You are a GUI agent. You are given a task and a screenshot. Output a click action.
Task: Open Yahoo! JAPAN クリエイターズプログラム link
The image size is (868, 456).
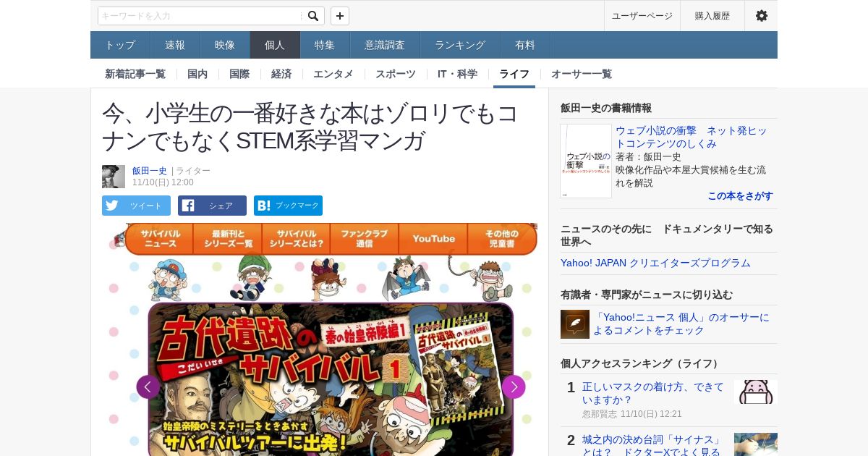(x=655, y=263)
